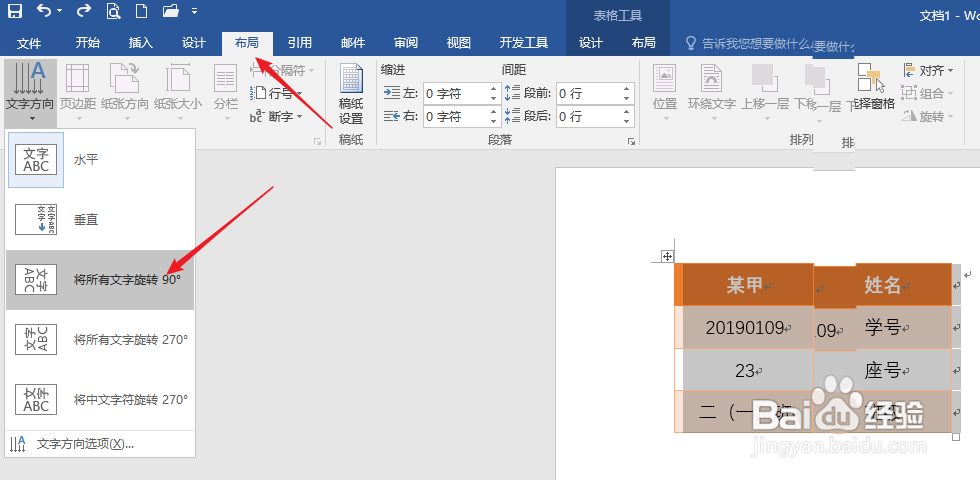
Task: Expand the Customize Quick Access Toolbar arrow
Action: point(195,11)
